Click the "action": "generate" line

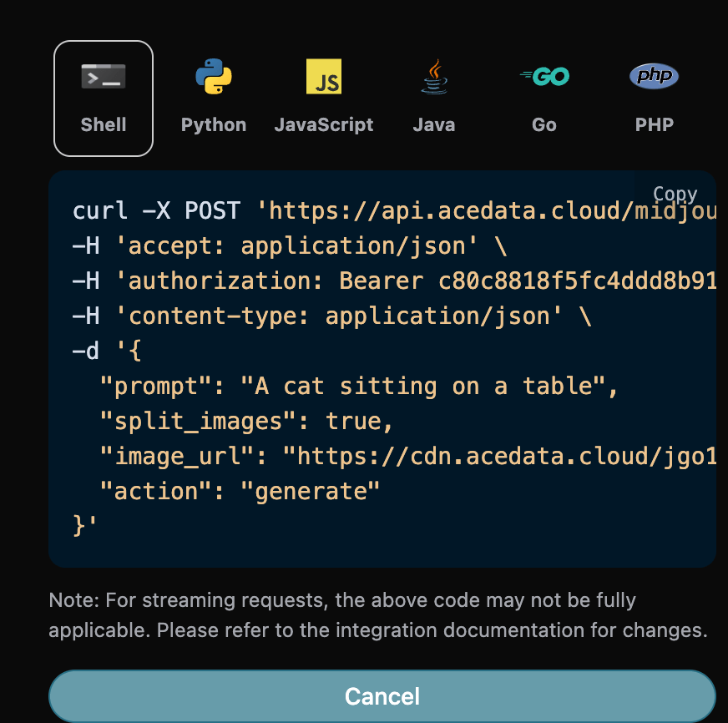click(240, 492)
